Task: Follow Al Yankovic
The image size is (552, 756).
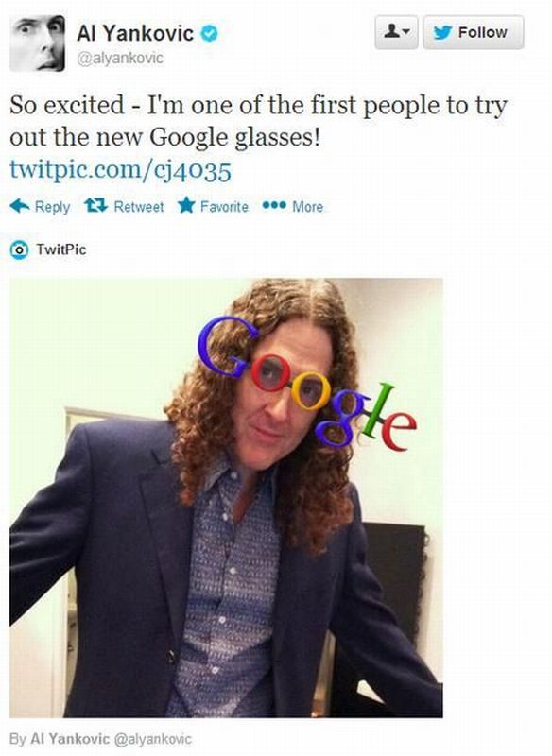Action: [474, 32]
